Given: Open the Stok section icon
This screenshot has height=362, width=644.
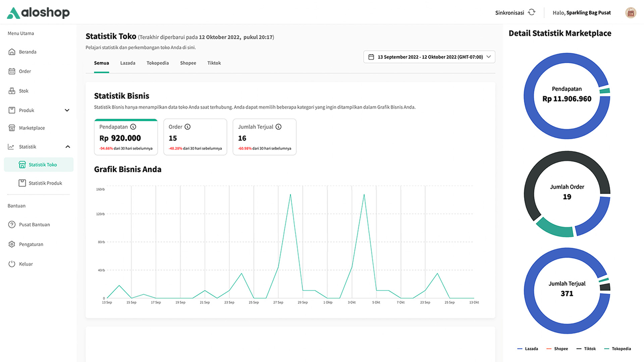Looking at the screenshot, I should pyautogui.click(x=12, y=90).
